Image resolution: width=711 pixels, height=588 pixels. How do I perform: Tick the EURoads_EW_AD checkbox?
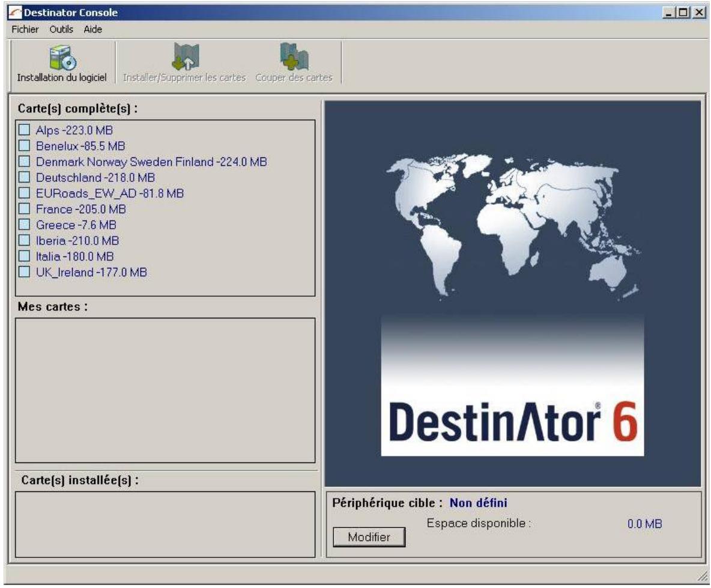click(24, 193)
